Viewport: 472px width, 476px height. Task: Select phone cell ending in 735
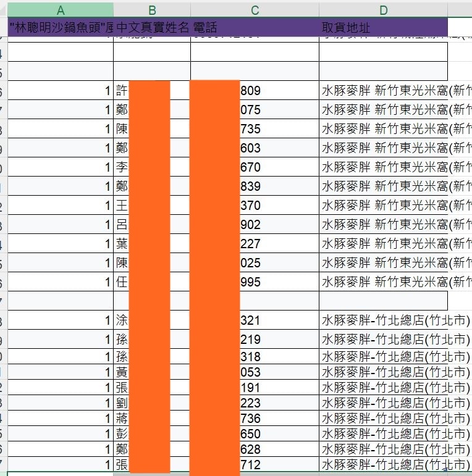click(255, 128)
